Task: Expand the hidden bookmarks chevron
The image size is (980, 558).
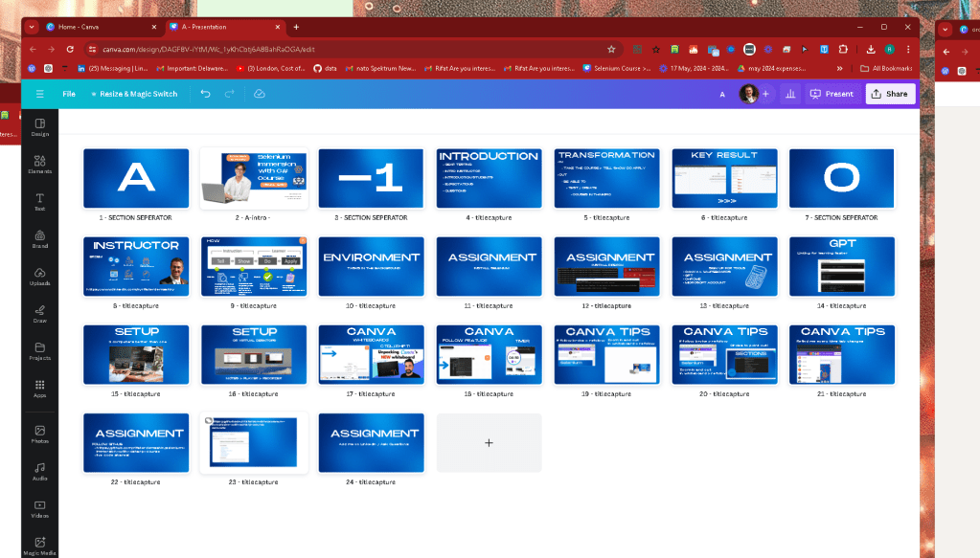Action: point(839,69)
